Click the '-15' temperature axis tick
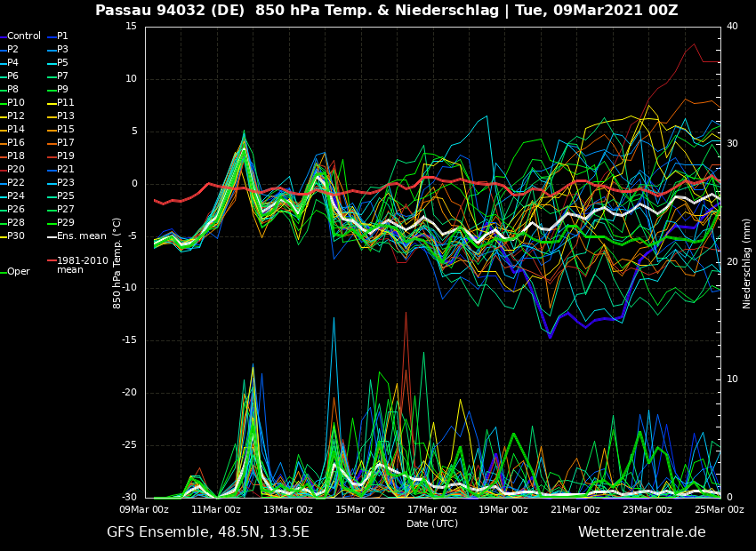 129,340
